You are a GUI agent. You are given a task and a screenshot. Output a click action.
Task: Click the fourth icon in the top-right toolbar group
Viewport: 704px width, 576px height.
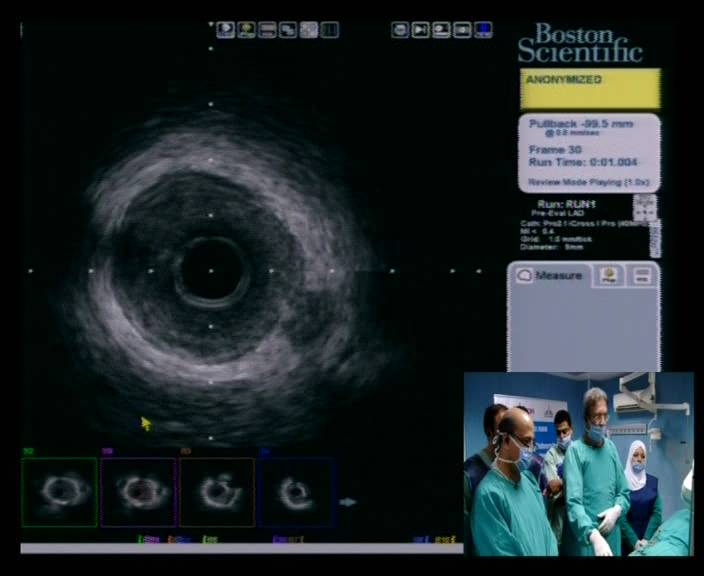[x=462, y=30]
